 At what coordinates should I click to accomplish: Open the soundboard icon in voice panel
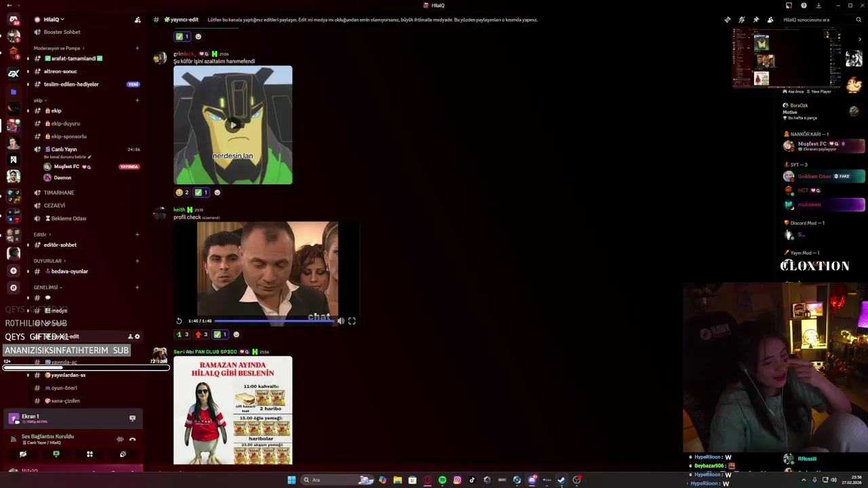(123, 454)
